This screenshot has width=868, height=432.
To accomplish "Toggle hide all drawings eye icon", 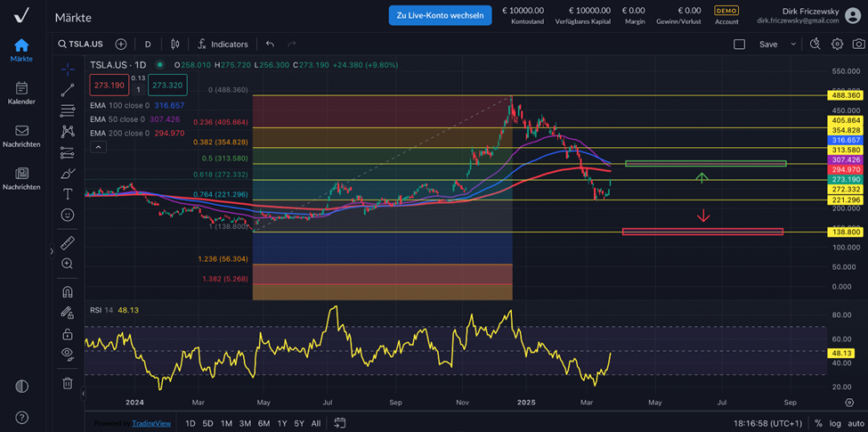I will point(68,354).
